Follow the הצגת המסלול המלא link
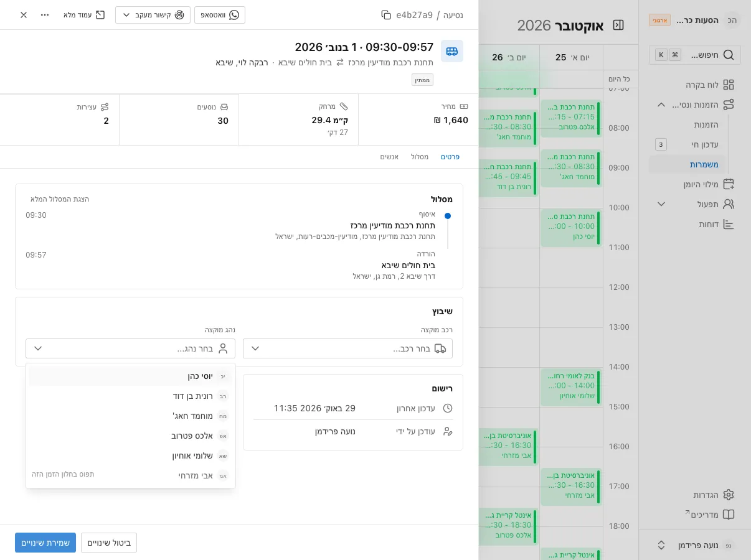 click(x=60, y=199)
